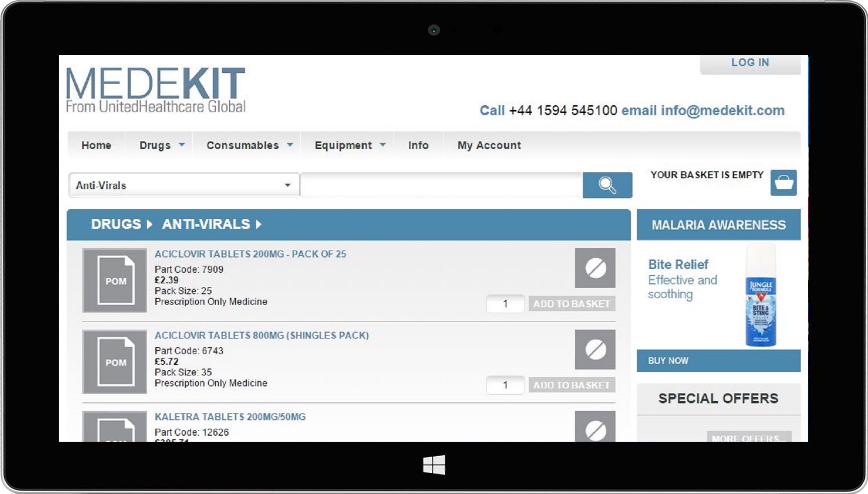Go to the Home menu item

pyautogui.click(x=97, y=145)
